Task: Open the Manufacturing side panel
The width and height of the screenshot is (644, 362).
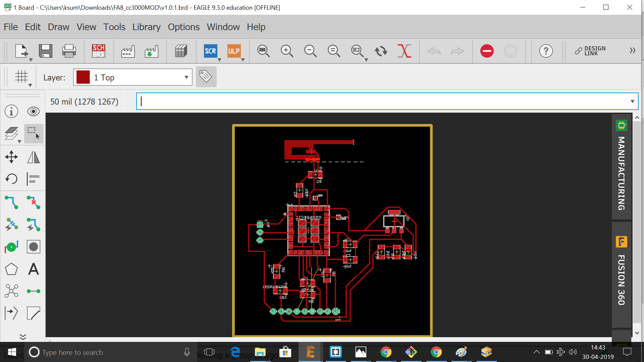Action: click(621, 167)
